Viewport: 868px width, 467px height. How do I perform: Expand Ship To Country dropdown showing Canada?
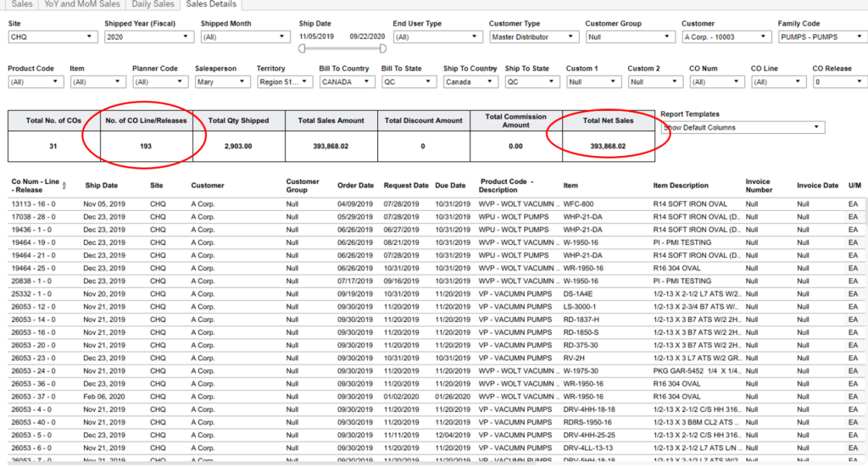(471, 82)
